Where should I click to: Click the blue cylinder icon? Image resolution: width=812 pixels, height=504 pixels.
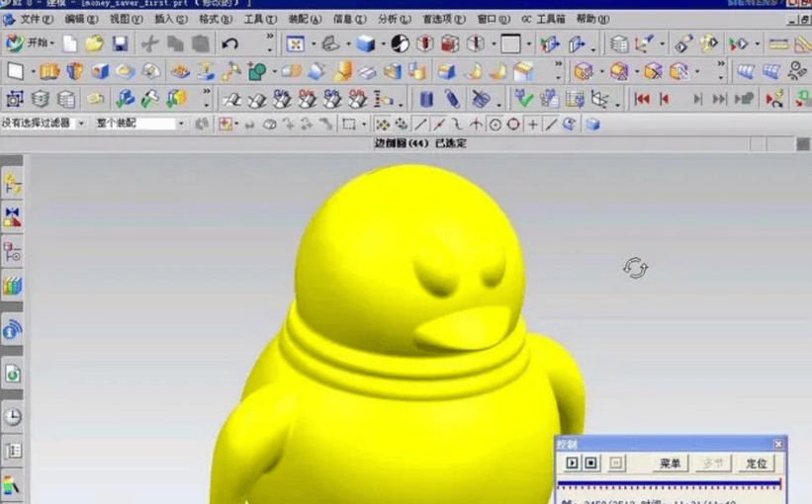(x=425, y=98)
